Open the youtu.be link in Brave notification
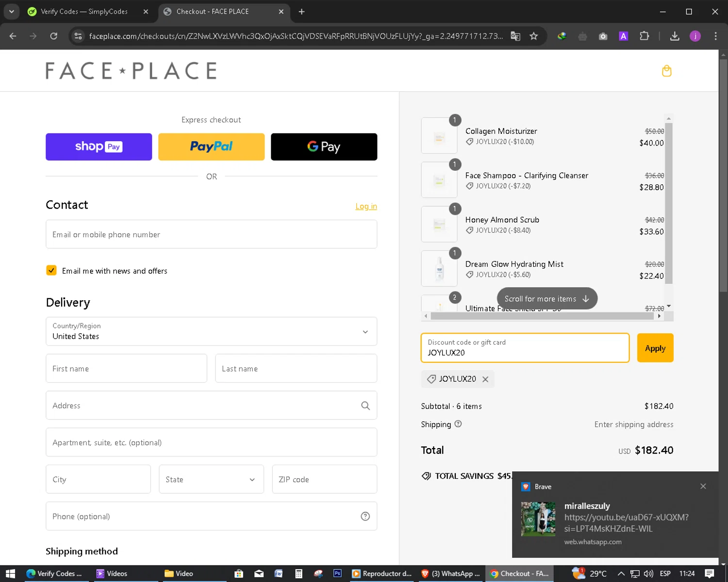The image size is (728, 582). [x=626, y=523]
